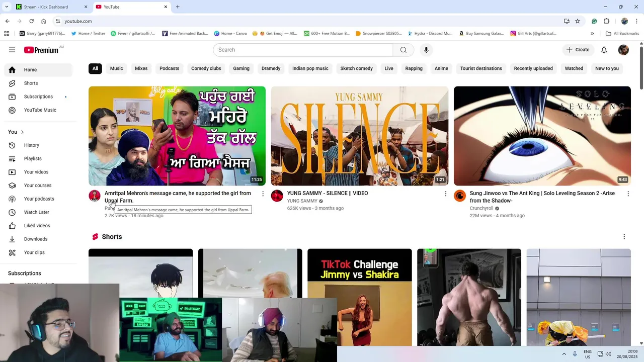Screen dimensions: 644x362
Task: Open the browser extensions puzzle icon
Action: (x=606, y=21)
